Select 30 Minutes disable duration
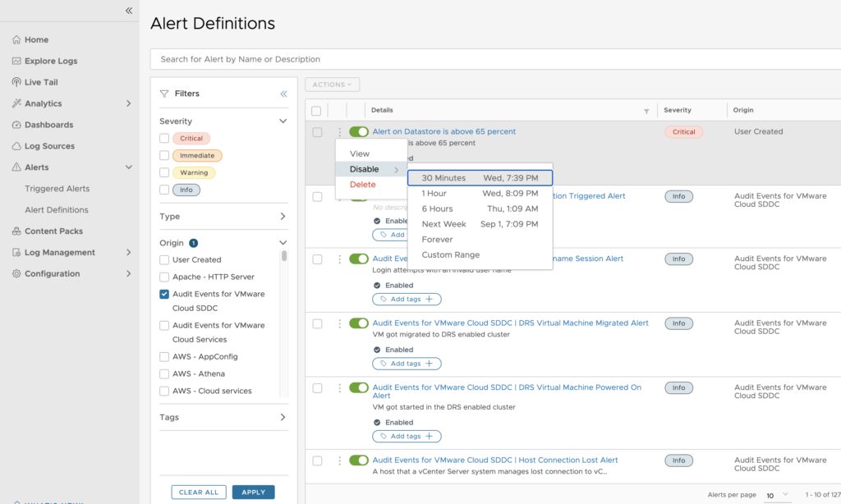 pos(480,178)
